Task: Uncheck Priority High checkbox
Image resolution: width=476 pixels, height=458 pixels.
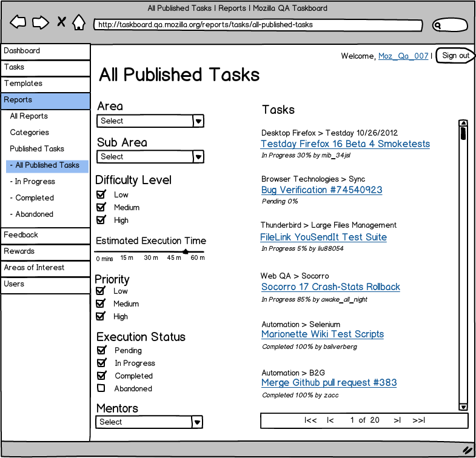Action: (x=101, y=316)
